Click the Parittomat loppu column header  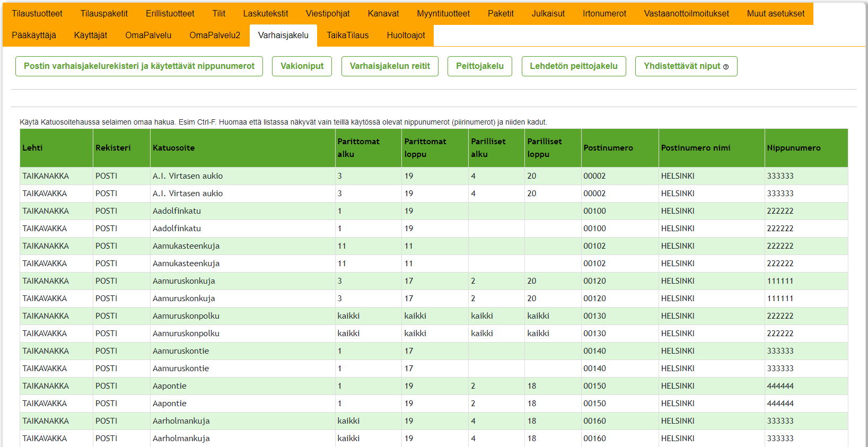435,148
